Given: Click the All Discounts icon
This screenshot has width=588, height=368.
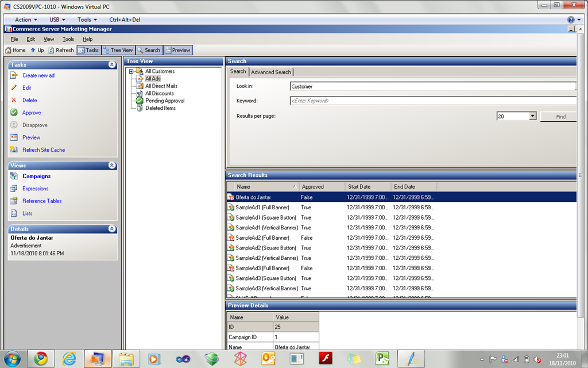Looking at the screenshot, I should pyautogui.click(x=140, y=93).
